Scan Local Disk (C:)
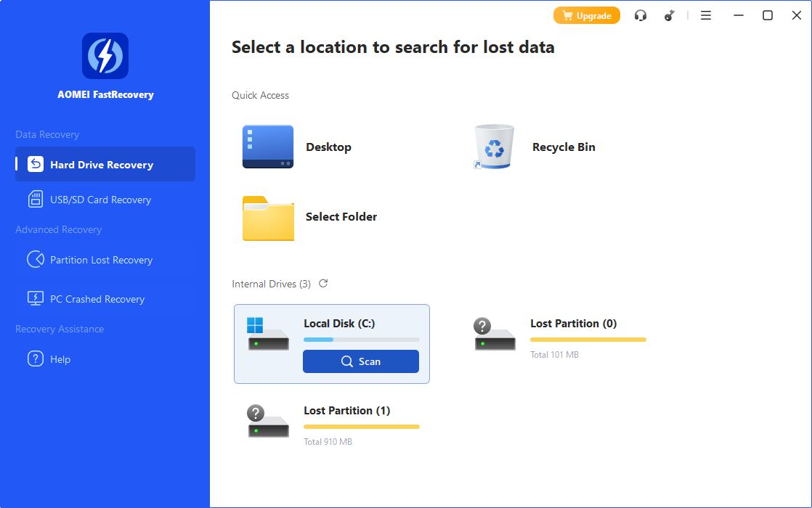The width and height of the screenshot is (812, 508). tap(361, 361)
